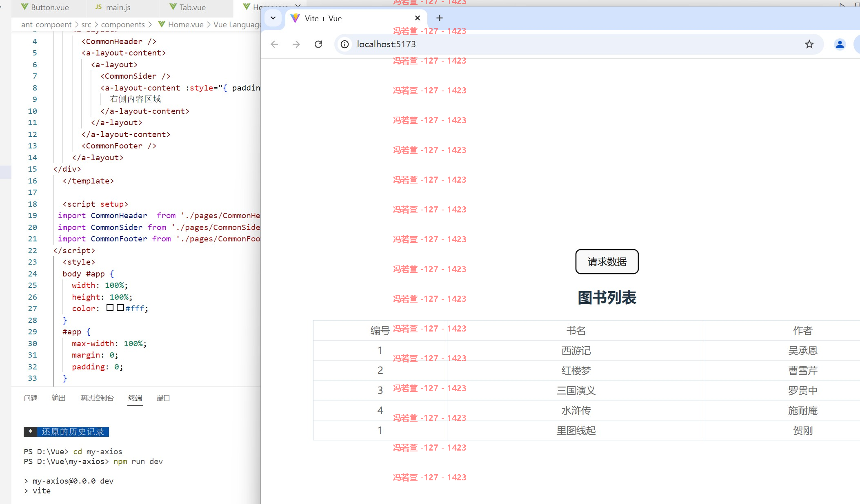Viewport: 860px width, 504px height.
Task: Close the Vite + Vue browser tab
Action: tap(417, 18)
